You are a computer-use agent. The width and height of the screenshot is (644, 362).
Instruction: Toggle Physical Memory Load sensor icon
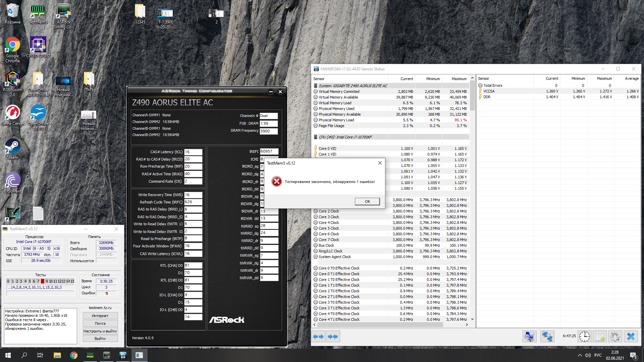tap(316, 120)
